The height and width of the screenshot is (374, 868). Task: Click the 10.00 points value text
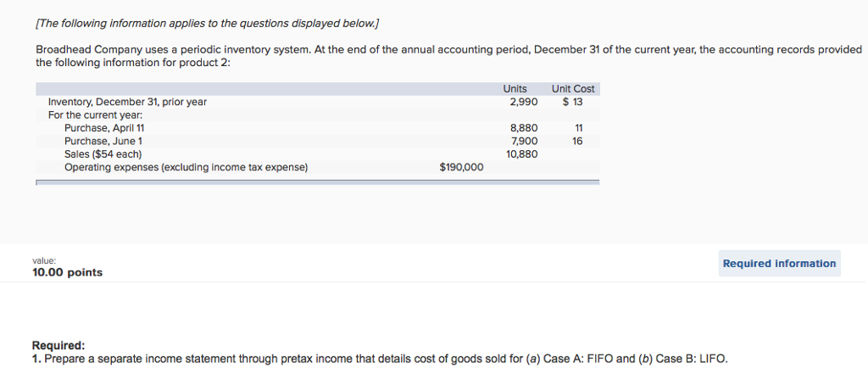click(67, 272)
